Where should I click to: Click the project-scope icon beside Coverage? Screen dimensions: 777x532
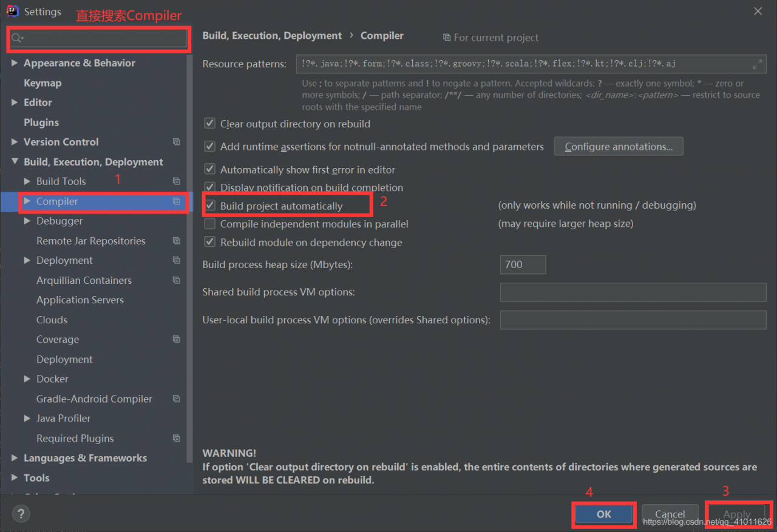pos(176,340)
